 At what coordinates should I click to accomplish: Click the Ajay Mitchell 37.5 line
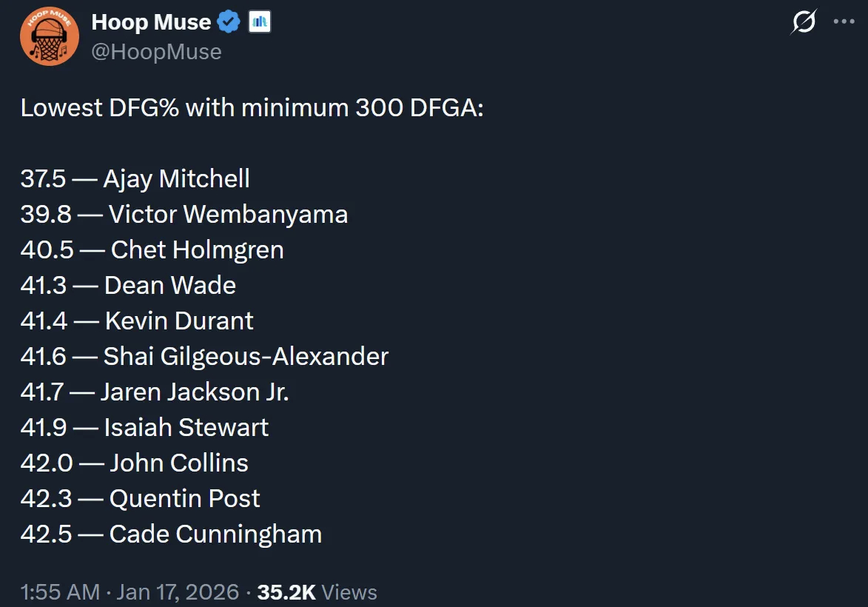[135, 178]
